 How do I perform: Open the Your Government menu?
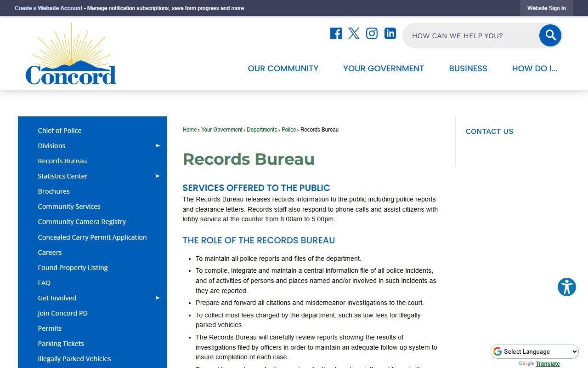coord(384,69)
